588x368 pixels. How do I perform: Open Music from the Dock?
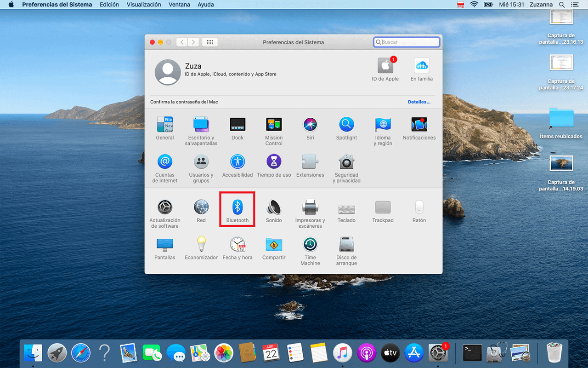pos(342,353)
